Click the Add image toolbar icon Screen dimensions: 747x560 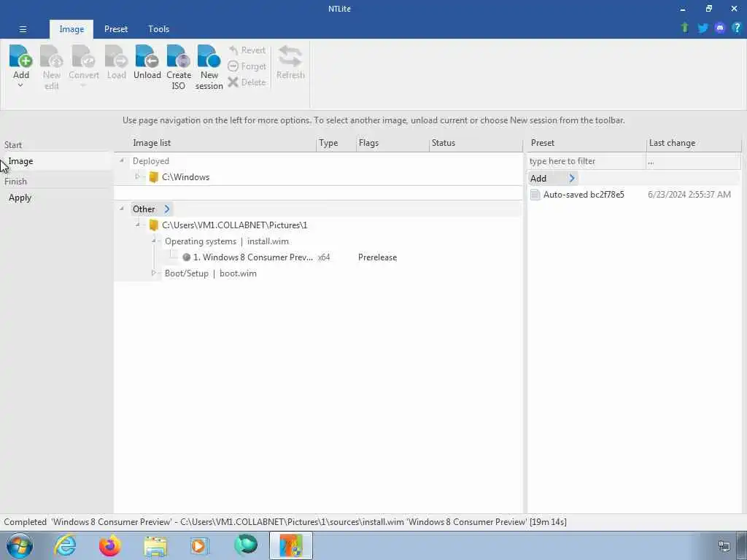coord(21,56)
